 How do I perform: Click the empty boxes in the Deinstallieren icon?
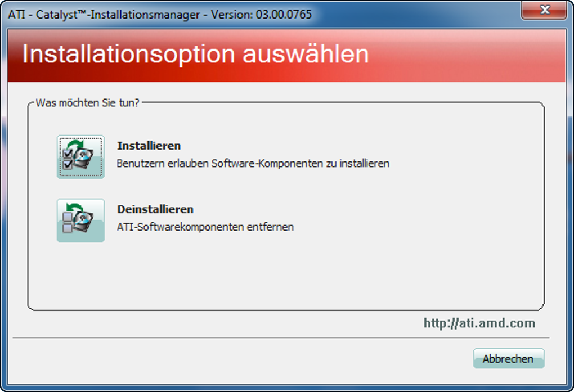pos(68,223)
